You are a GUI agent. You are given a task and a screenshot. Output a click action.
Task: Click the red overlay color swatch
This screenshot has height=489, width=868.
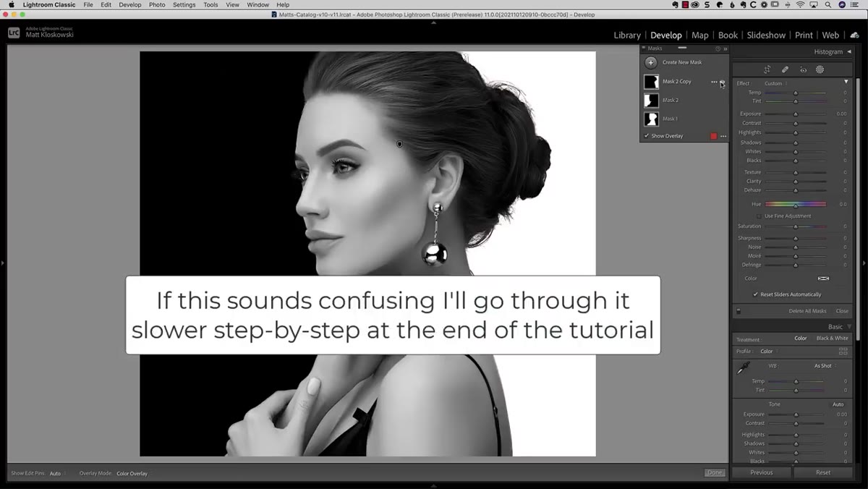(x=713, y=136)
